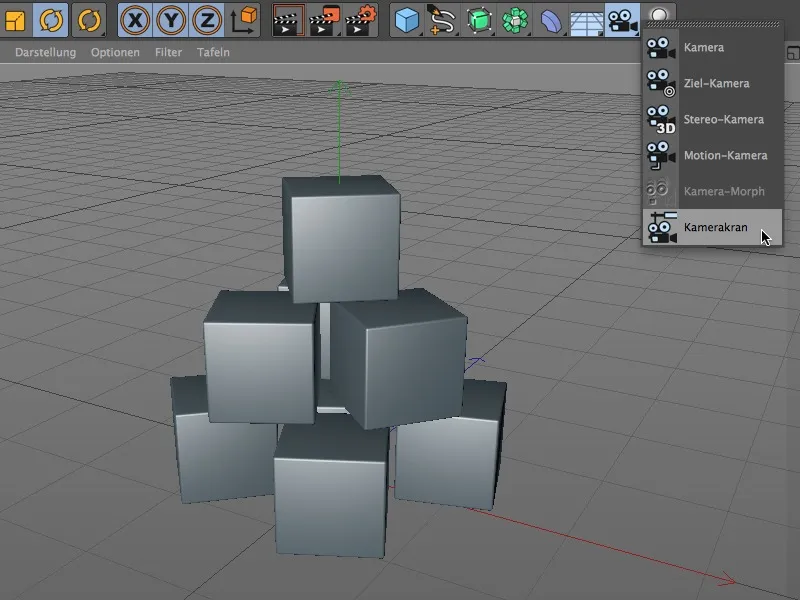This screenshot has height=600, width=800.
Task: Select the Stereo-Kamera entry
Action: [x=712, y=119]
